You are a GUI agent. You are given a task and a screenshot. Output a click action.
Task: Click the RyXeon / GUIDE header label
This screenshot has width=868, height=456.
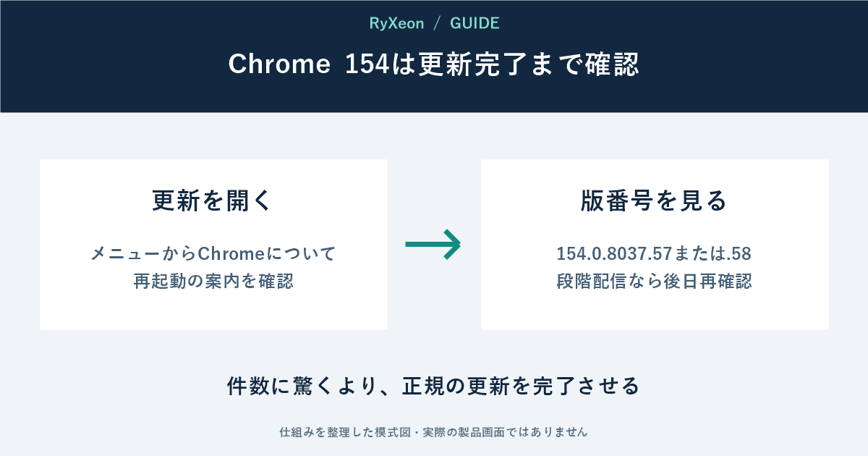point(434,23)
